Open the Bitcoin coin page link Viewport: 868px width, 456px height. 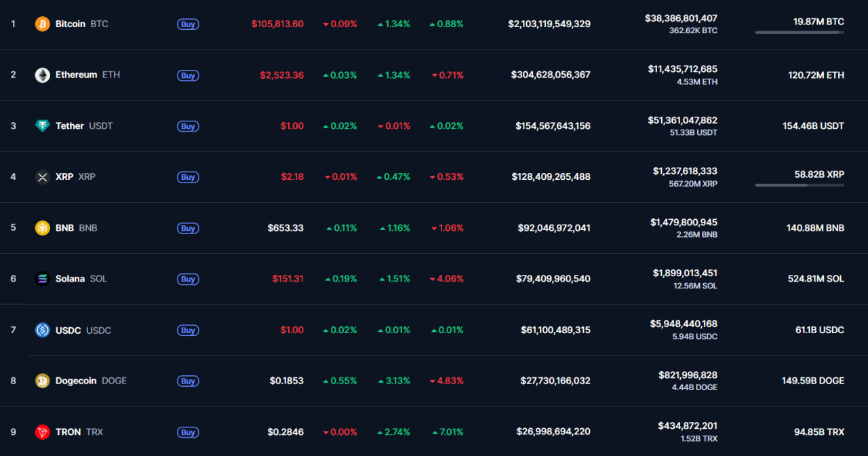(x=71, y=24)
